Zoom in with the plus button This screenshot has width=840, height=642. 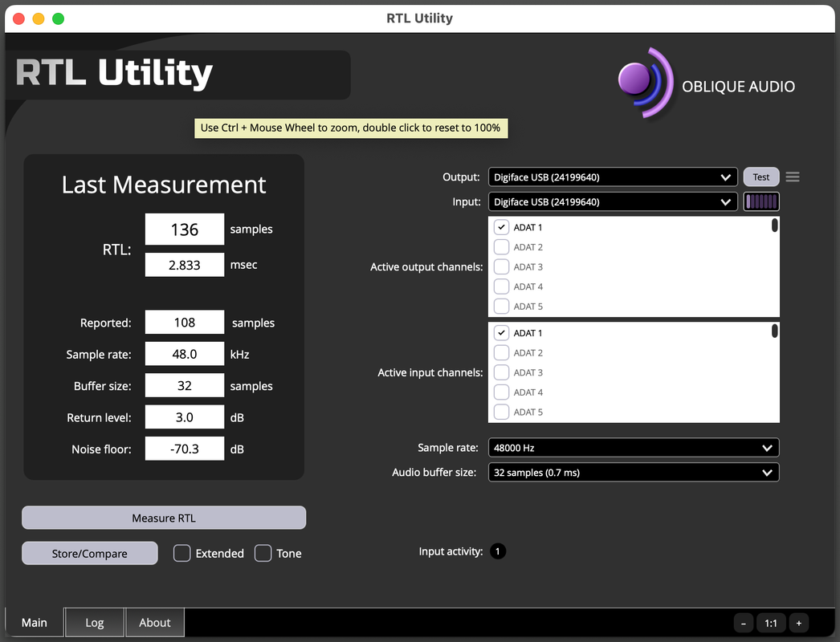[x=798, y=623]
